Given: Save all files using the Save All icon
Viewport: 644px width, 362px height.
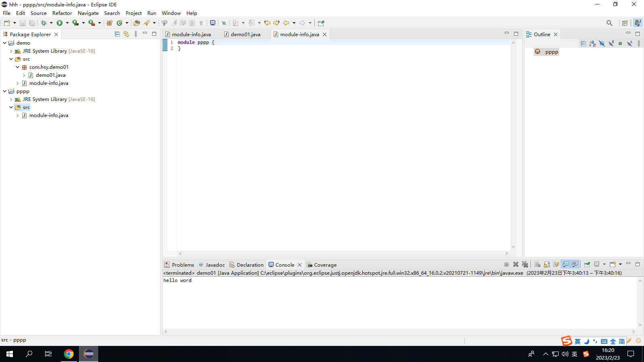Looking at the screenshot, I should click(x=32, y=23).
